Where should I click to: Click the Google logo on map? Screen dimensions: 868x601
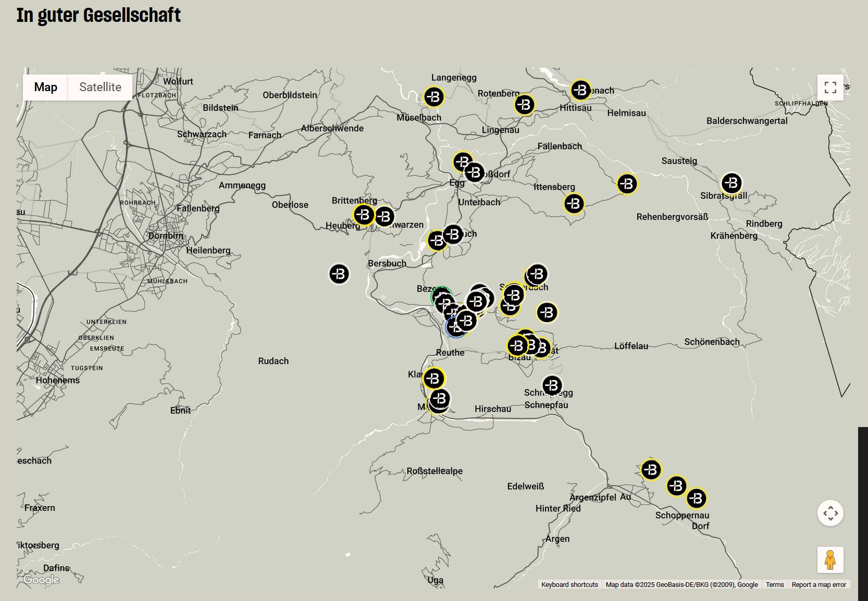[x=41, y=580]
